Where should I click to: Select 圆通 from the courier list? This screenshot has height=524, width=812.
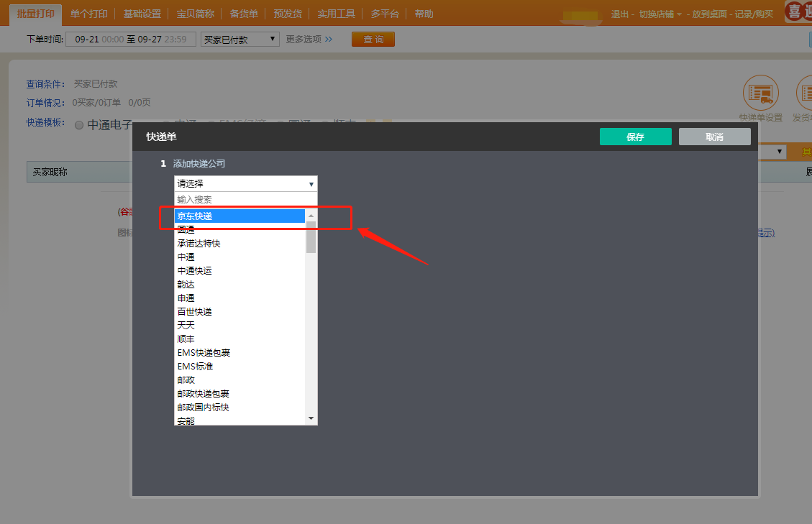point(240,230)
